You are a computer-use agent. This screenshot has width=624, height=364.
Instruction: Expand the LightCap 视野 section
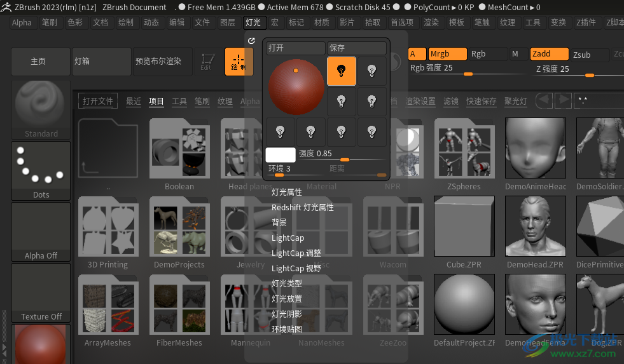296,269
